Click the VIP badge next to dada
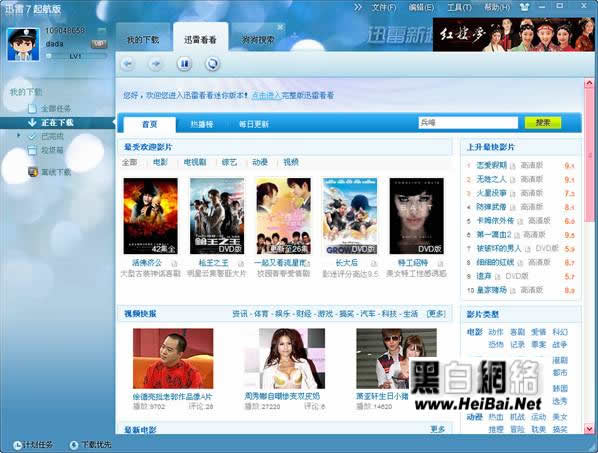Image resolution: width=598 pixels, height=453 pixels. (98, 44)
